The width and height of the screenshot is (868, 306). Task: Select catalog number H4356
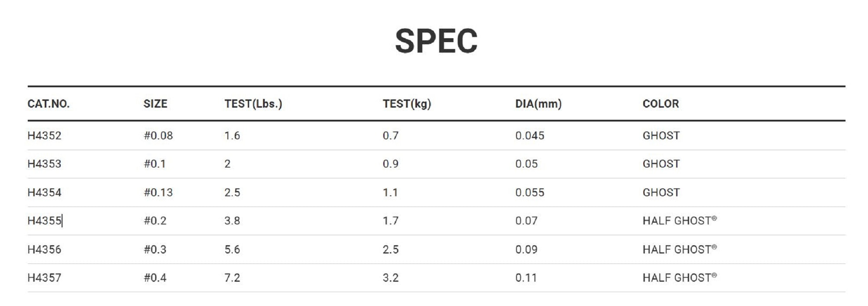point(44,249)
